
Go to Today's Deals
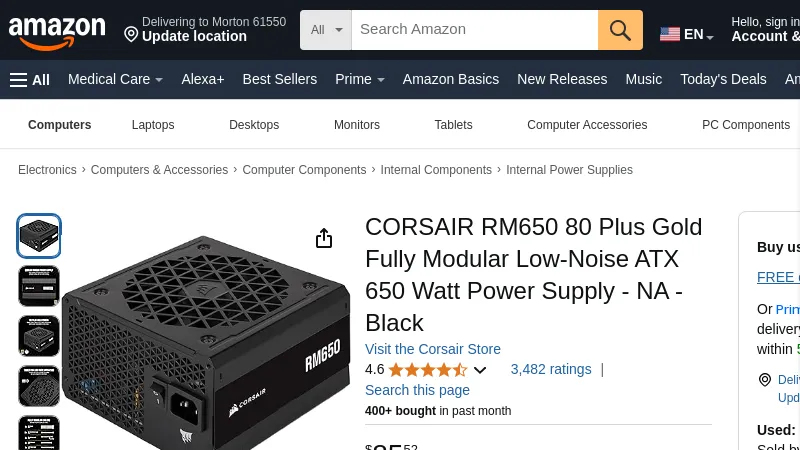pyautogui.click(x=723, y=80)
